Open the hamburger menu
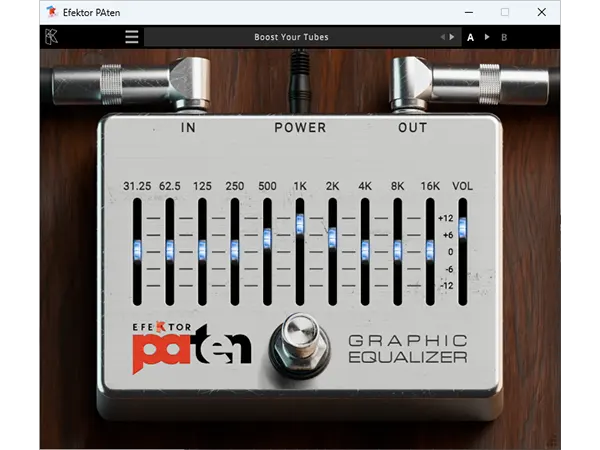 pos(132,37)
